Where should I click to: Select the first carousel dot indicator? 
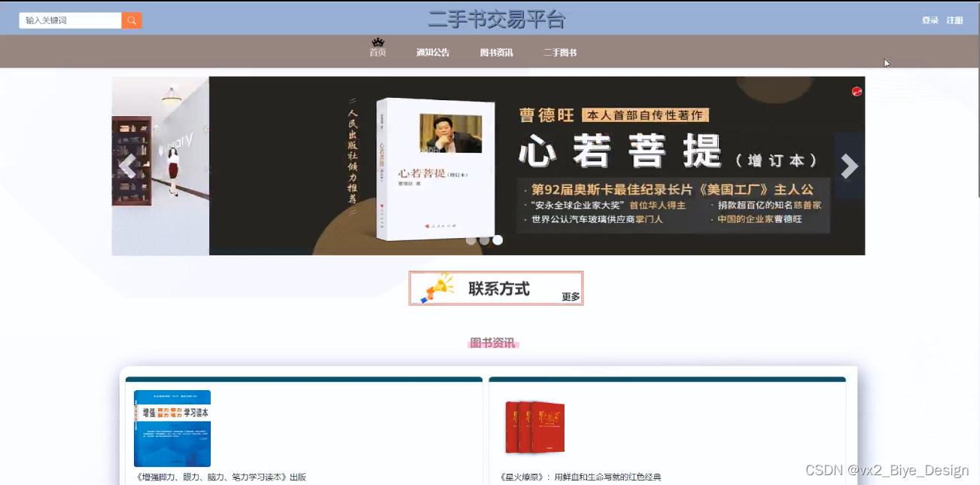470,240
